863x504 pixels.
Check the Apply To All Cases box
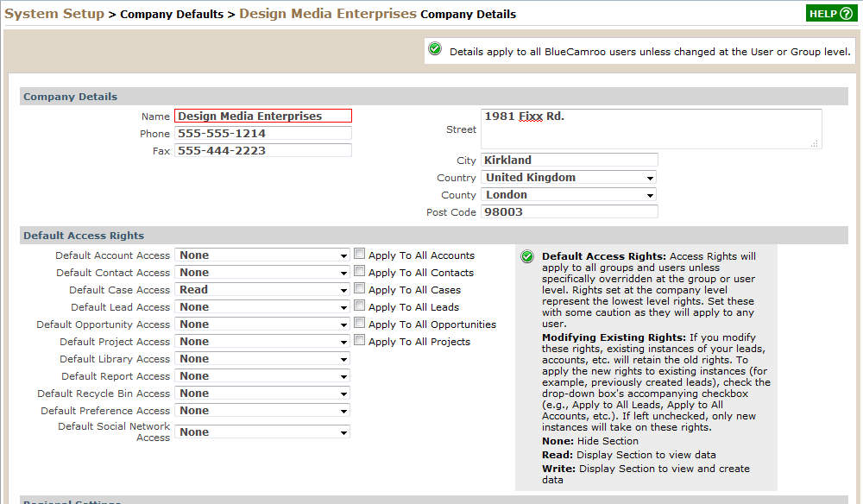coord(359,287)
